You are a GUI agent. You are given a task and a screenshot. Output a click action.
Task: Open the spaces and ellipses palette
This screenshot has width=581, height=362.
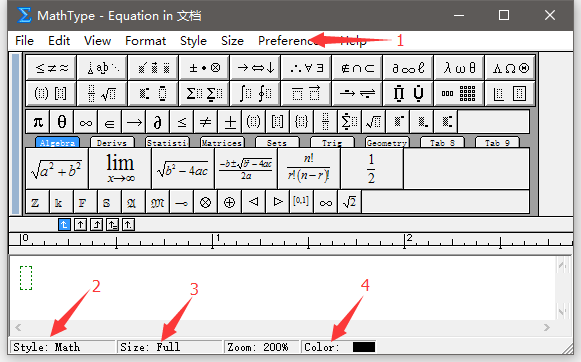102,68
